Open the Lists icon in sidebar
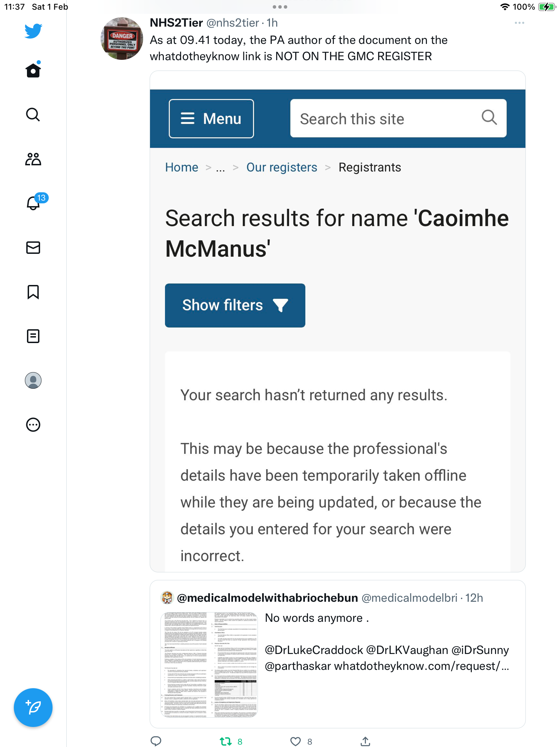This screenshot has width=560, height=747. coord(33,336)
